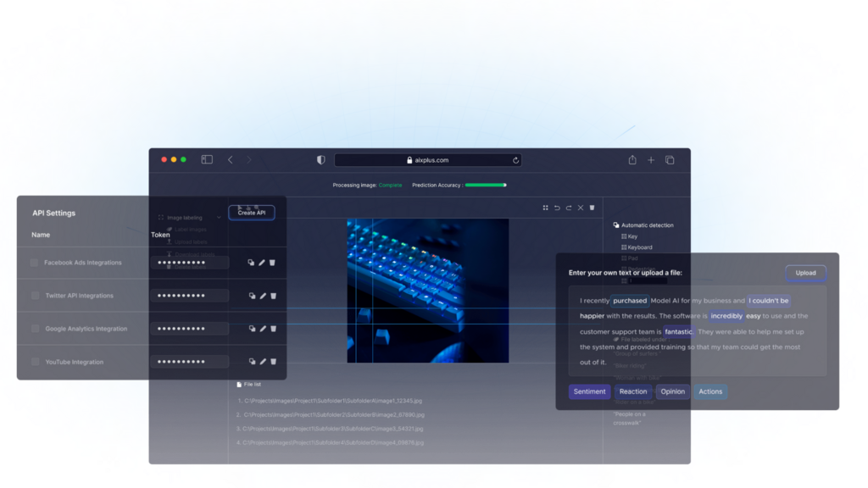
Task: Undo the last image labeling action
Action: [x=557, y=208]
